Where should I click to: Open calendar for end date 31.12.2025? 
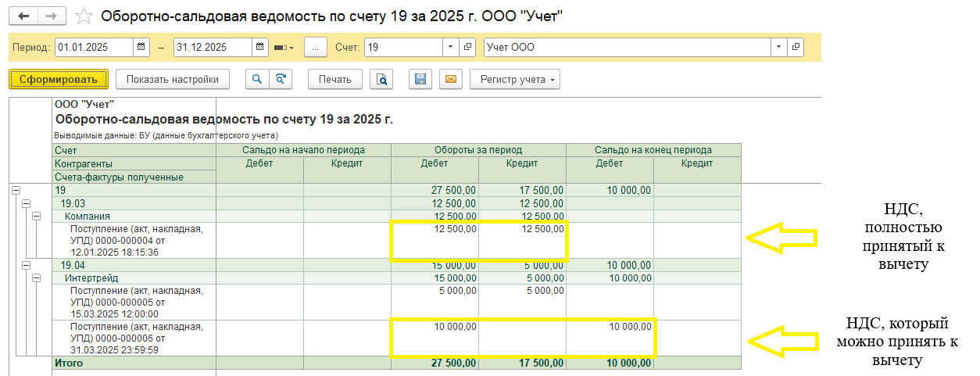[260, 47]
